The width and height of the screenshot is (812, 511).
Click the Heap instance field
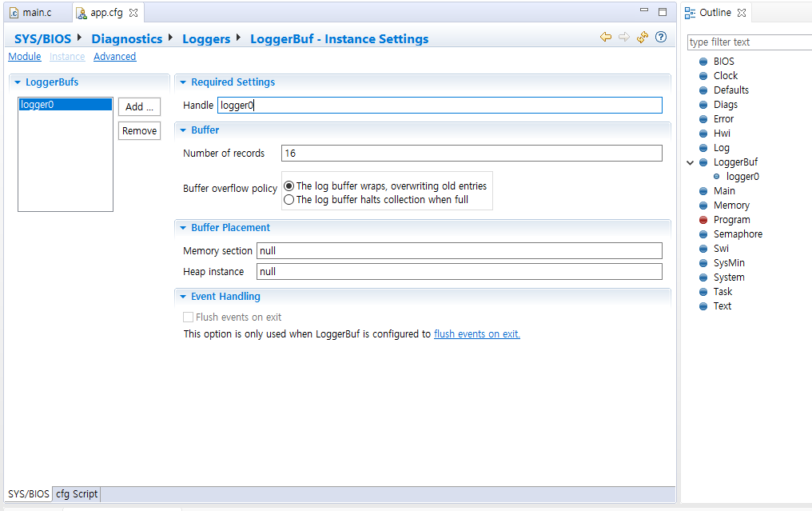click(x=460, y=272)
